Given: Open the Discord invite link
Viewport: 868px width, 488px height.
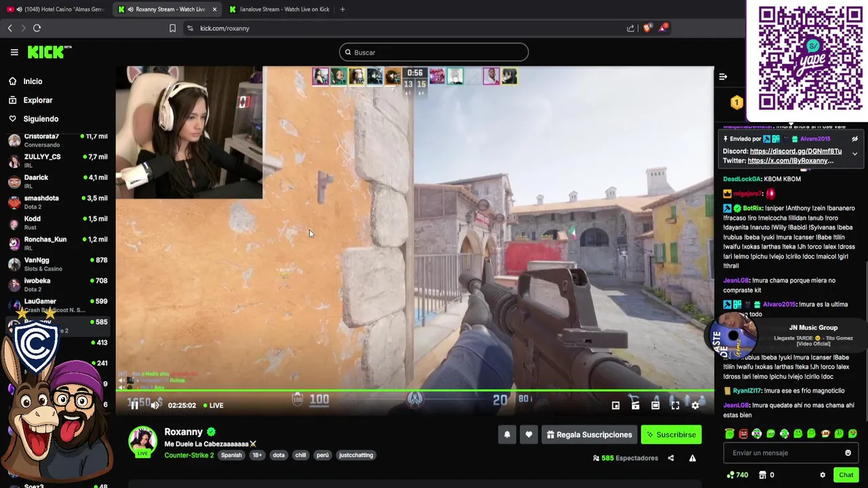Looking at the screenshot, I should (795, 151).
